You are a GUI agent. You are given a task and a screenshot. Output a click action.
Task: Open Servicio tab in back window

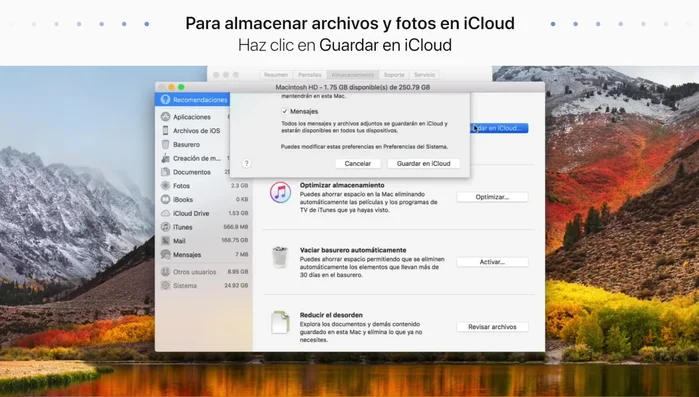click(x=424, y=75)
